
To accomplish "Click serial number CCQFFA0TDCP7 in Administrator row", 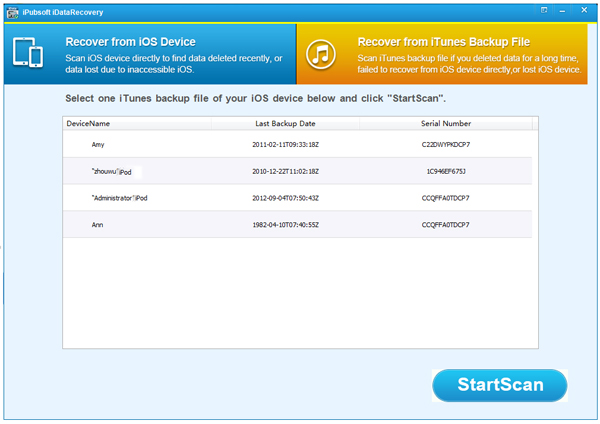I will pyautogui.click(x=446, y=198).
